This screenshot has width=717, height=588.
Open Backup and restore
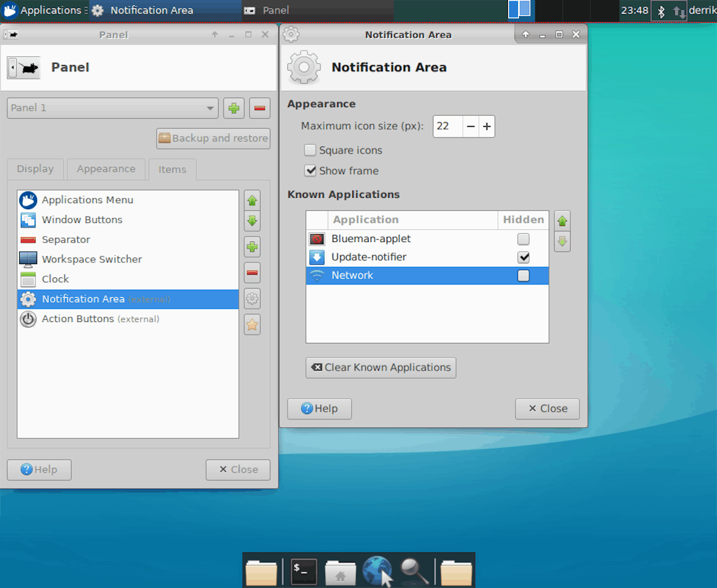click(213, 138)
